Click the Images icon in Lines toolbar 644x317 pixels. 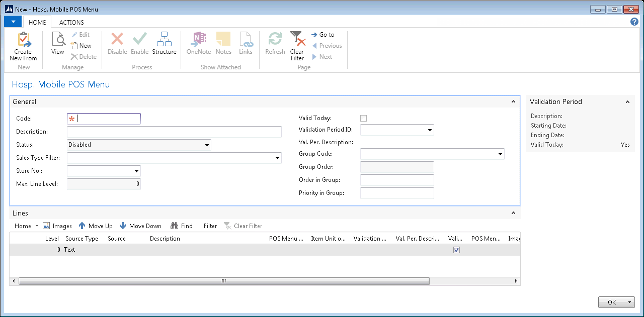tap(46, 226)
